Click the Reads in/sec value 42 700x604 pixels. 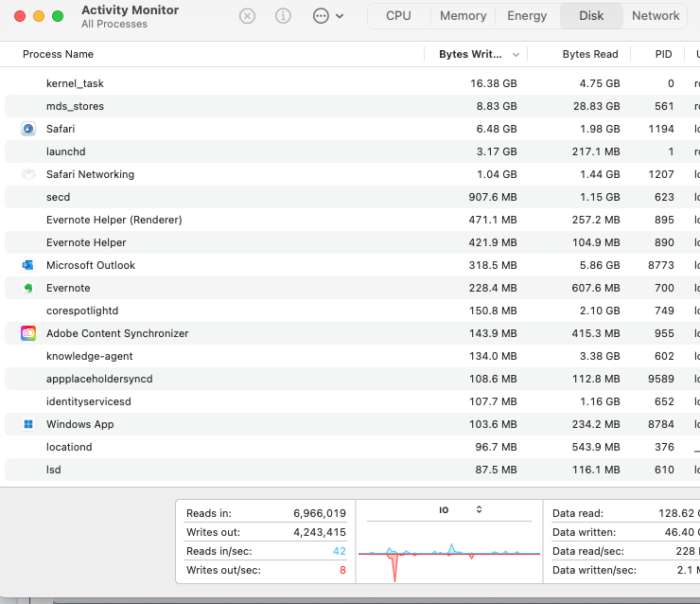[x=340, y=551]
